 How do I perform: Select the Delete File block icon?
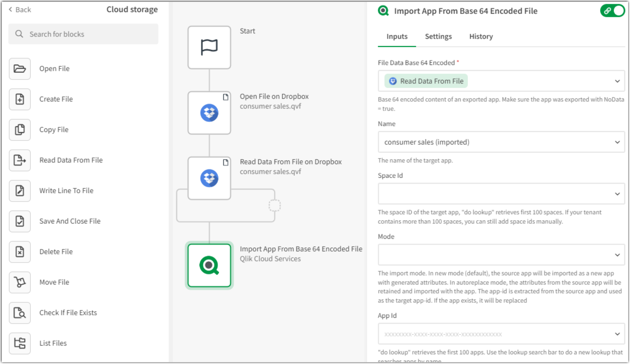point(19,252)
